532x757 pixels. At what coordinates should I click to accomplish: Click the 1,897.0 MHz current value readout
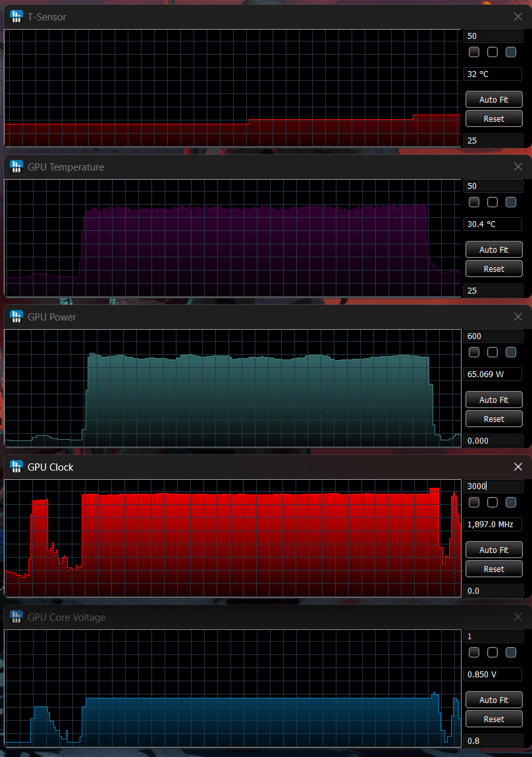click(493, 524)
